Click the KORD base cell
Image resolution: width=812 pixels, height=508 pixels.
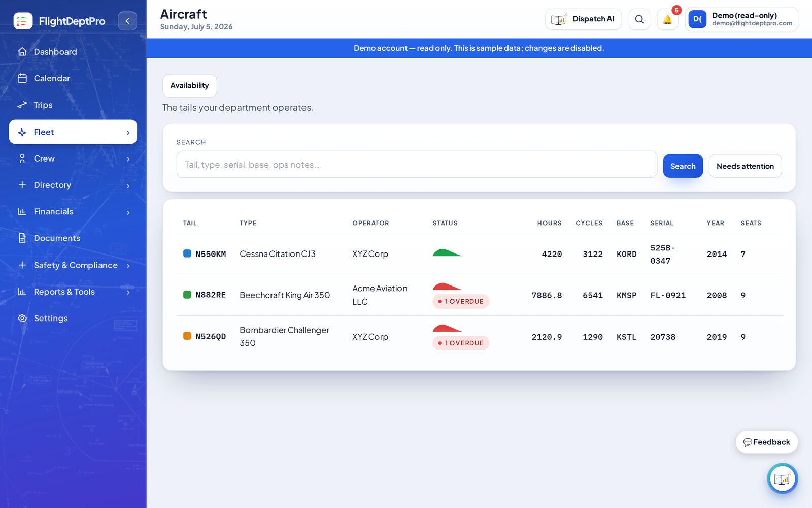pos(626,254)
